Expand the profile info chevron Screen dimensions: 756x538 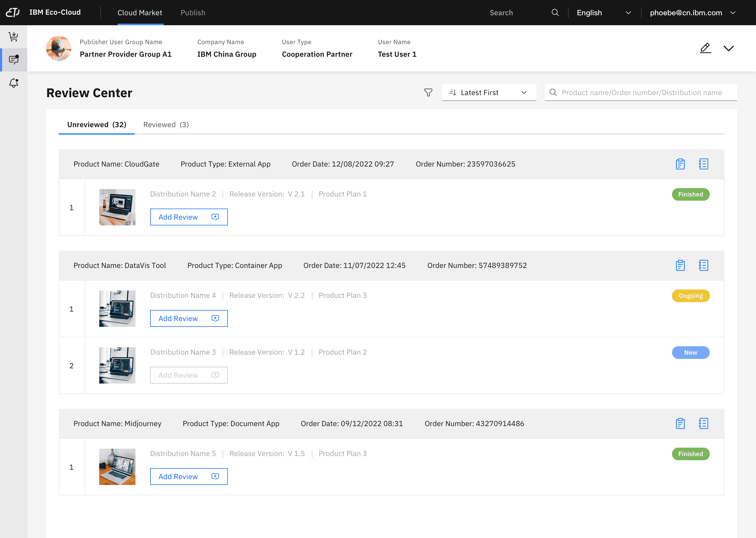tap(728, 48)
